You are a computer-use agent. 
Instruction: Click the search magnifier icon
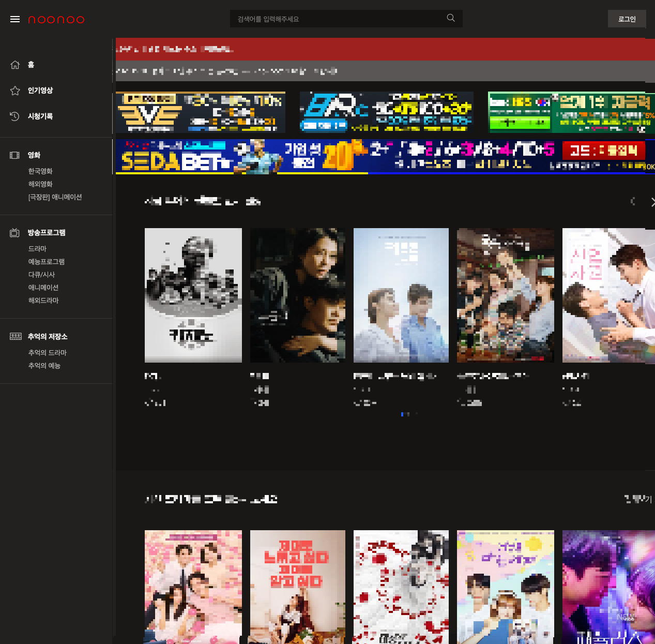point(451,18)
